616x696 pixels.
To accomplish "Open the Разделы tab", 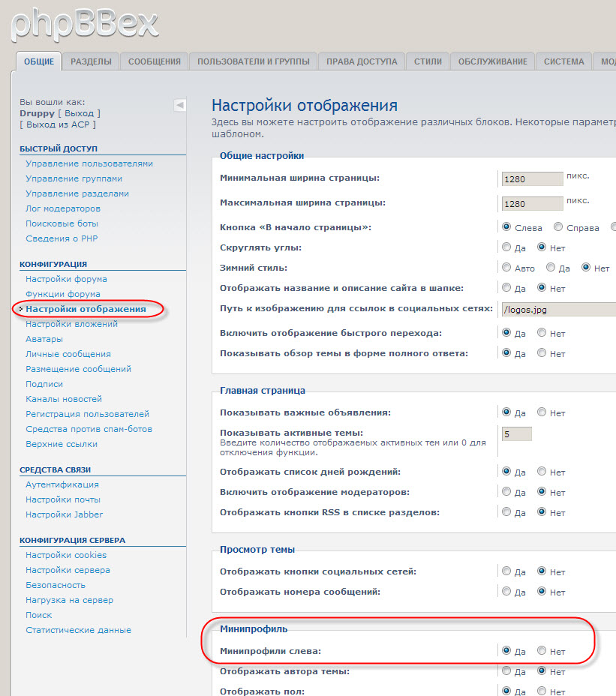I will 91,61.
